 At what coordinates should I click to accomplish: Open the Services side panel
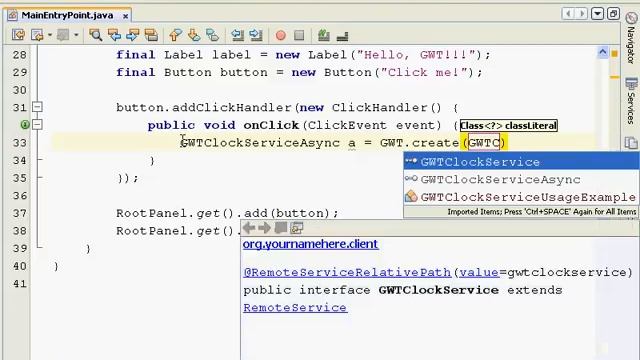(x=631, y=101)
